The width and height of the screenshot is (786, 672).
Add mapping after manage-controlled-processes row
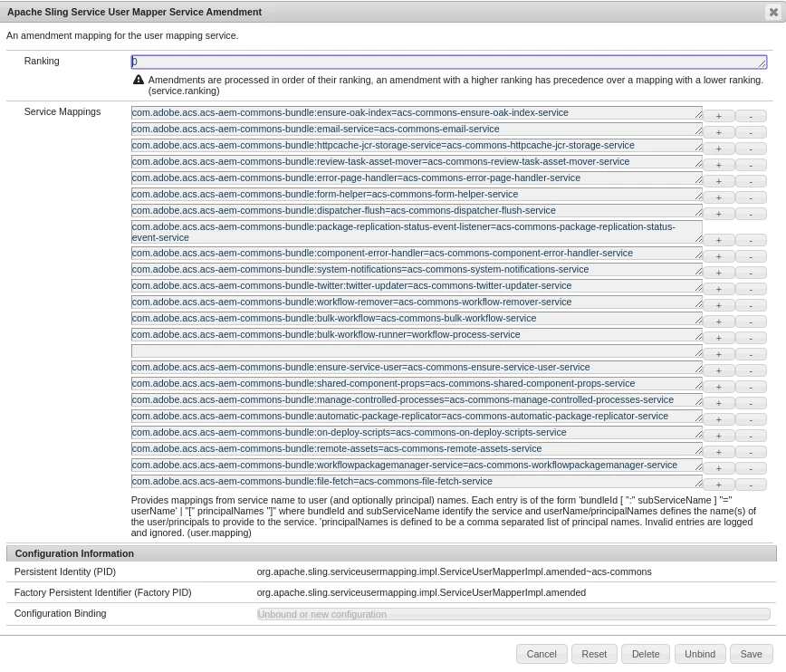[x=718, y=403]
